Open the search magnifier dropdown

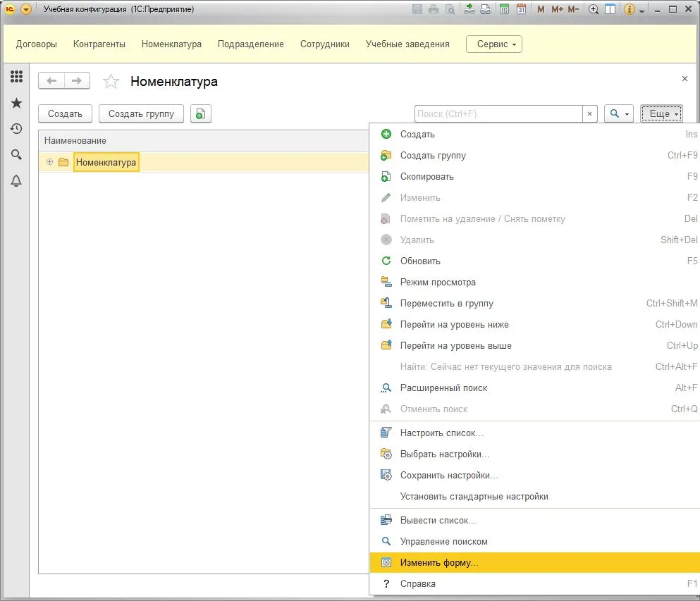[x=619, y=113]
